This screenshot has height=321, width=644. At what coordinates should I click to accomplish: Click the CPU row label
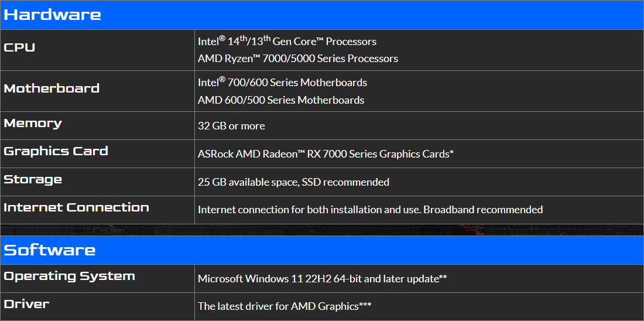tap(19, 47)
